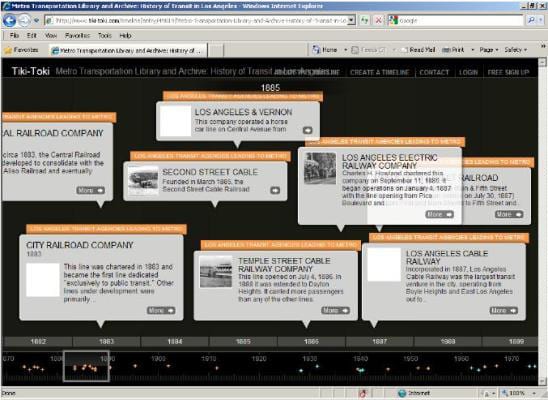
Task: Click More on Los Angeles Cable Railway card
Action: click(x=504, y=311)
